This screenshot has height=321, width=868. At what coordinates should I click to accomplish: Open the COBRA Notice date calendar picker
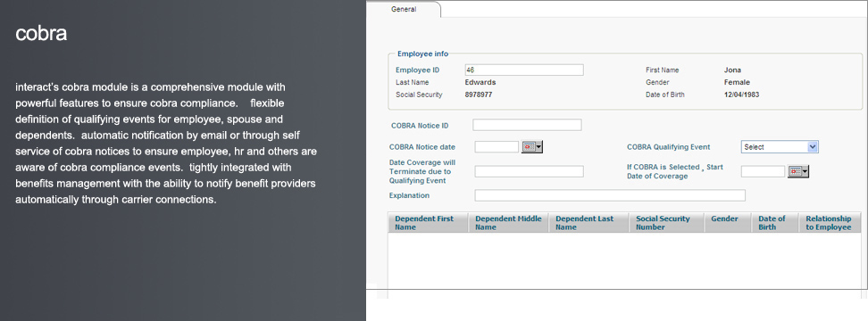[532, 147]
